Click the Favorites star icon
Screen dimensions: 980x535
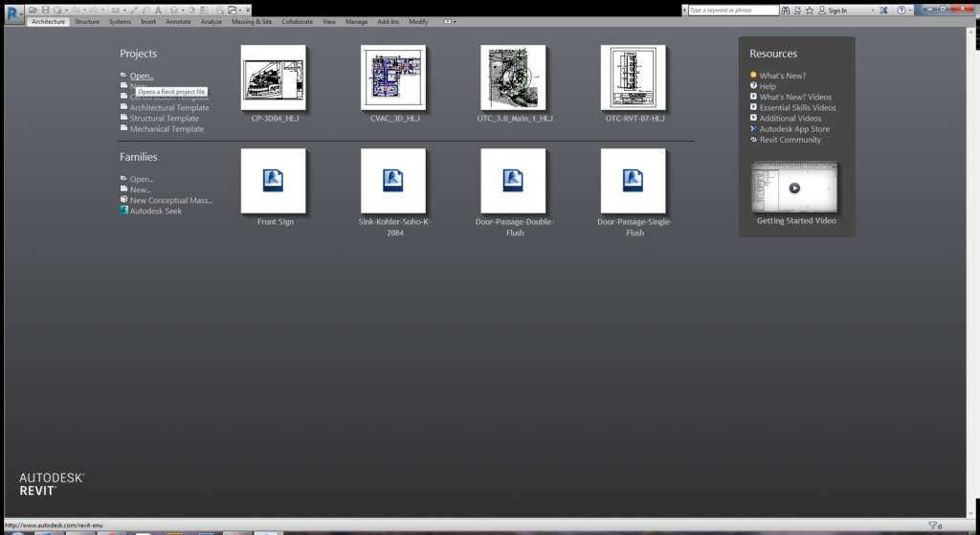(x=810, y=10)
